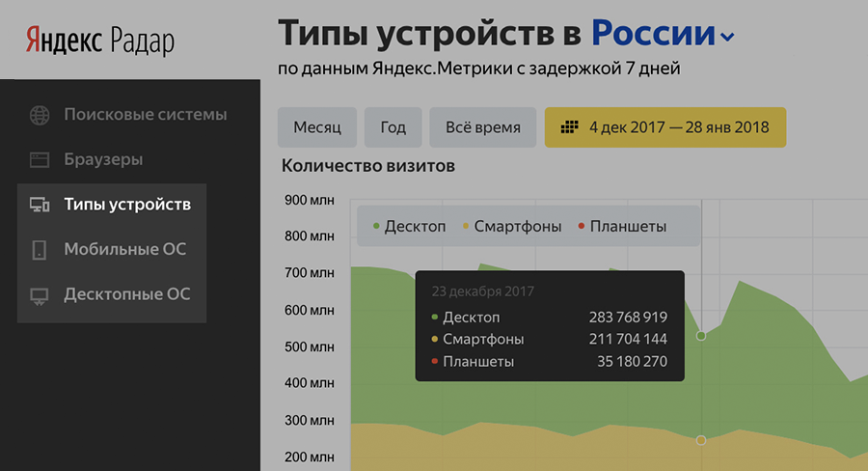Click the yellow Смартфоны legend dot
The width and height of the screenshot is (868, 471).
pyautogui.click(x=466, y=226)
